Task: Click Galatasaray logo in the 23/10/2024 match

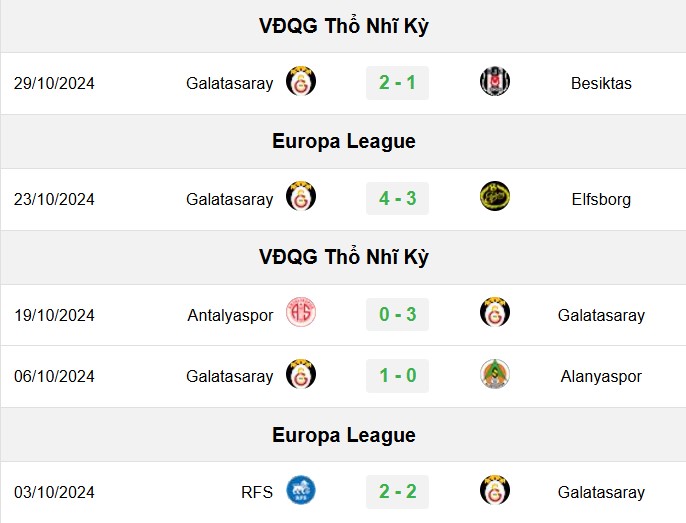Action: click(301, 196)
